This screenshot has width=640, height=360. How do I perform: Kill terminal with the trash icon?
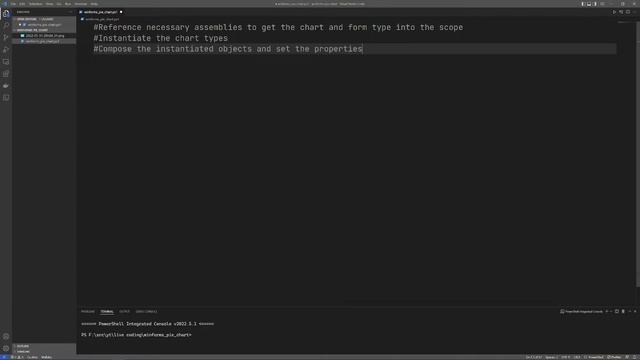[x=623, y=311]
